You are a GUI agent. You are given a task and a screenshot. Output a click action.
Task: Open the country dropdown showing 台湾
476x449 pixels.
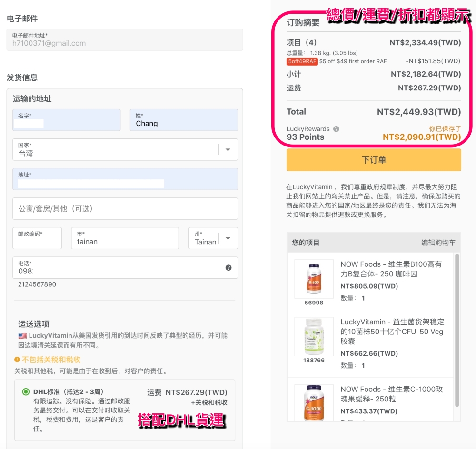(125, 149)
